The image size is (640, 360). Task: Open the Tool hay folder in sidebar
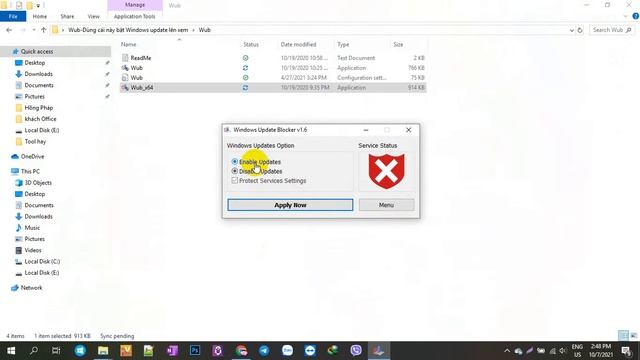click(x=35, y=141)
